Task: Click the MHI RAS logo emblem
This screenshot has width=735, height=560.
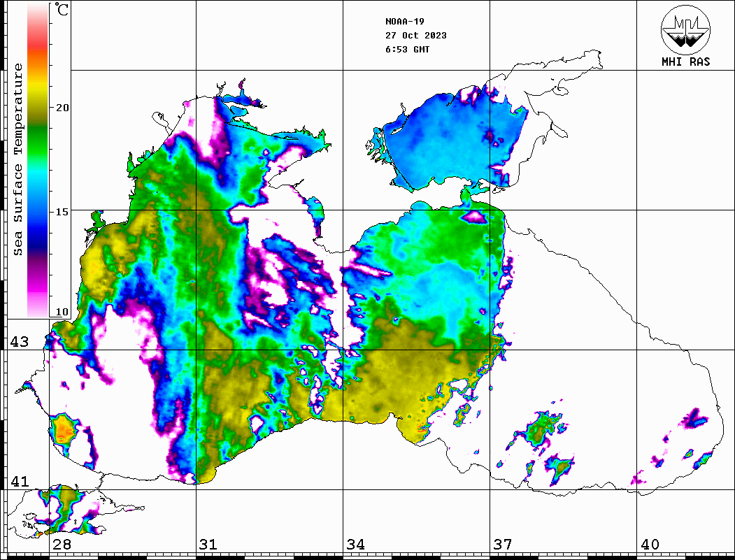Action: [686, 29]
